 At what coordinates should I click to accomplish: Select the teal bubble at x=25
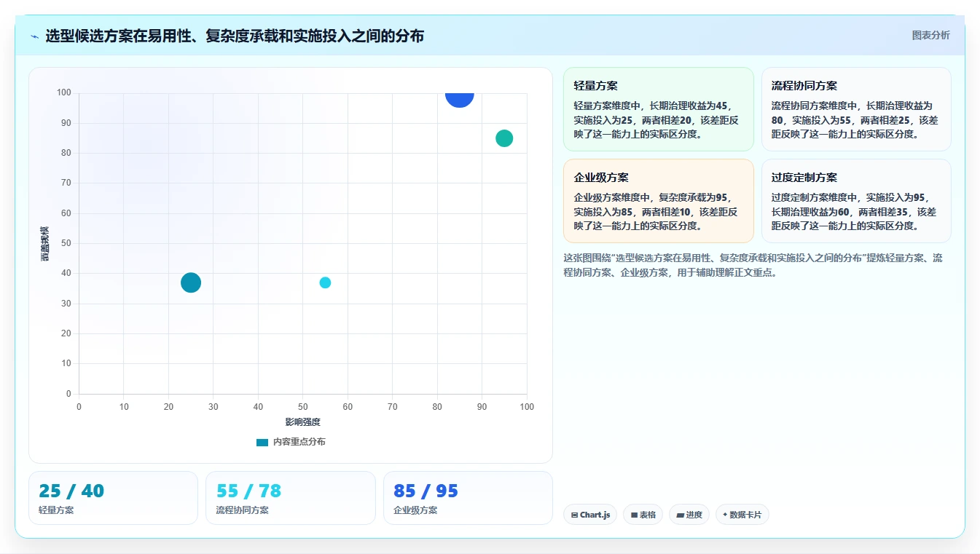click(191, 282)
